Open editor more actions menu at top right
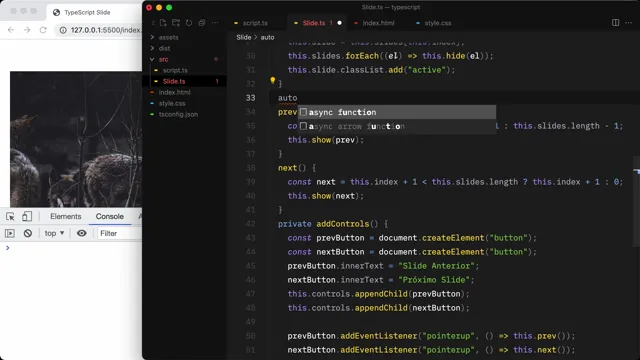Screen dimensions: 640x360 [x=629, y=23]
